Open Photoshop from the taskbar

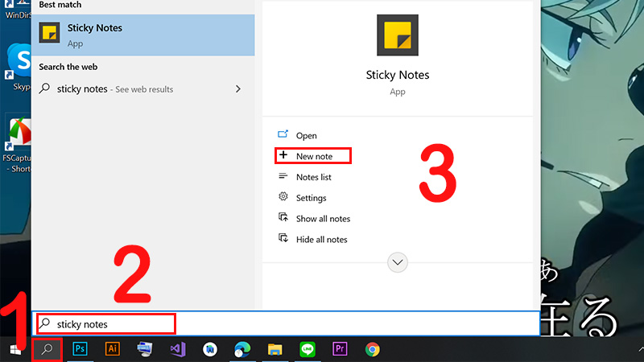click(80, 349)
